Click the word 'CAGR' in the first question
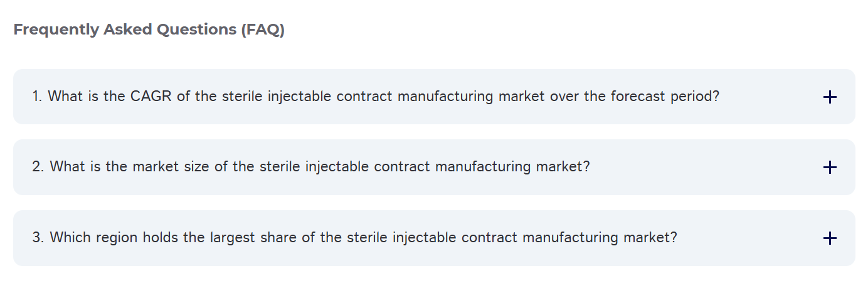 click(x=151, y=97)
